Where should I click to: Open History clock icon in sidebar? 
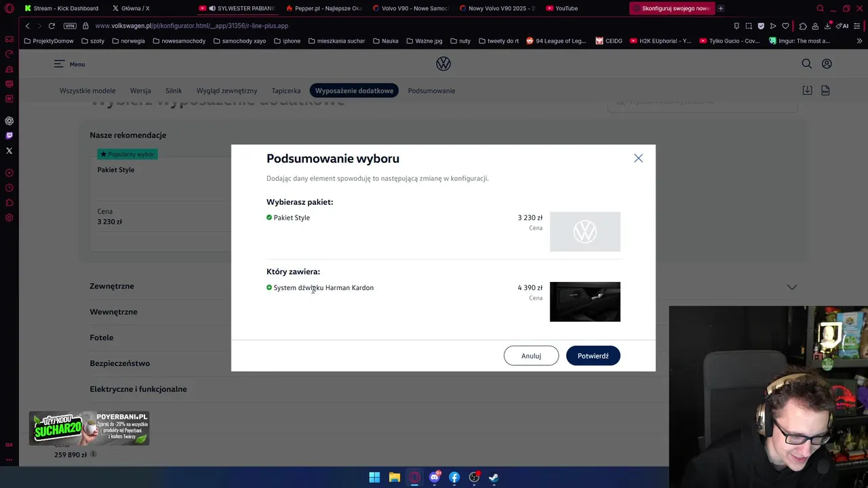9,188
